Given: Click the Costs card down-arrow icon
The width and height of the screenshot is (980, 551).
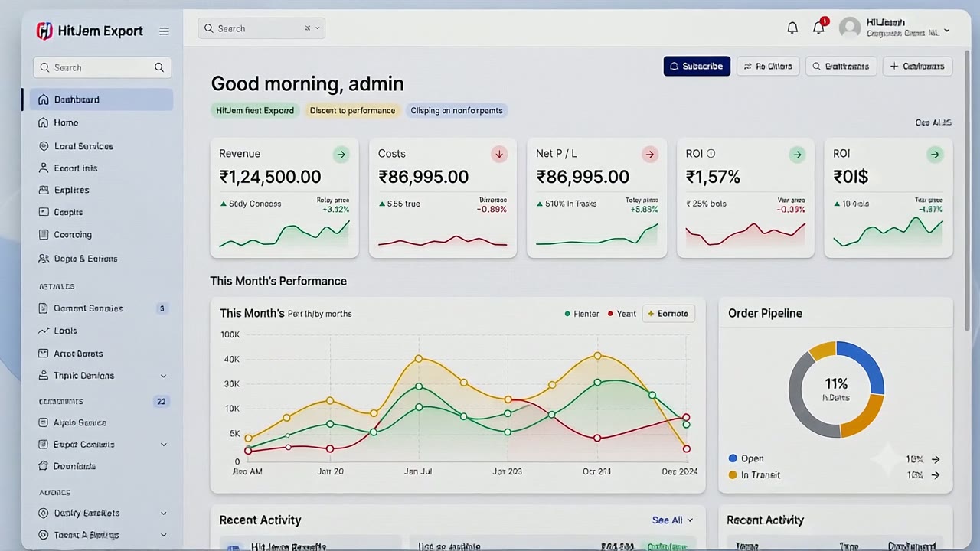Looking at the screenshot, I should click(x=499, y=155).
